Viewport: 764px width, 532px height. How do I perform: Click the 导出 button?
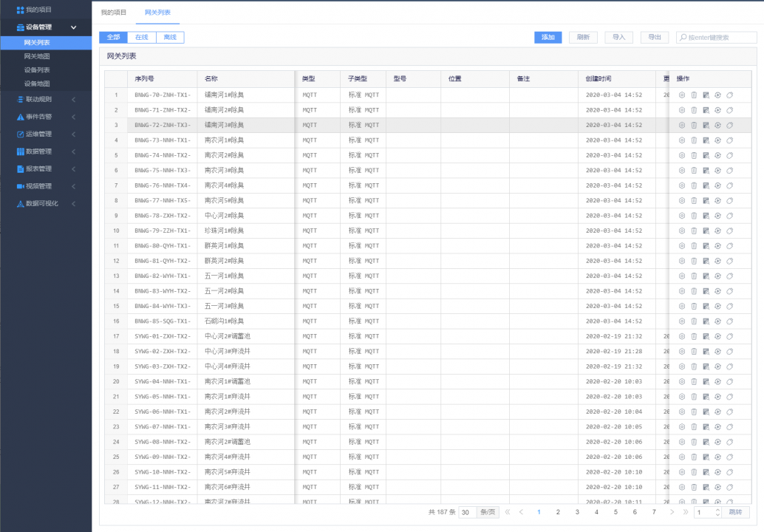click(655, 38)
